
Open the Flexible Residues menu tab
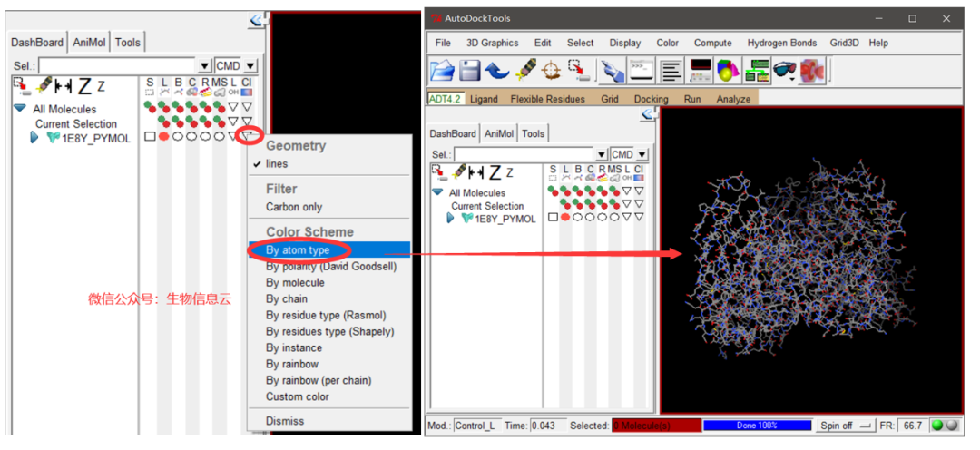(547, 99)
